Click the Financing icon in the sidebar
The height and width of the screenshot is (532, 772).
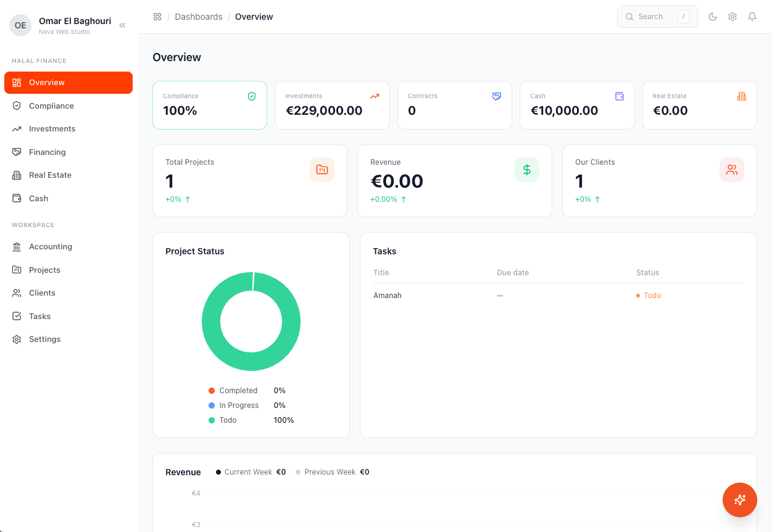17,152
